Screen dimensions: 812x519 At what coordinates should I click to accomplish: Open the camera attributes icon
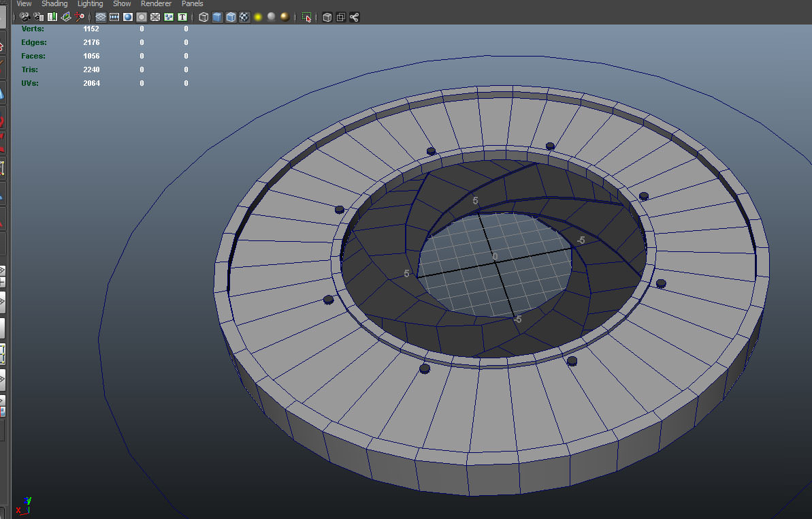tap(38, 17)
